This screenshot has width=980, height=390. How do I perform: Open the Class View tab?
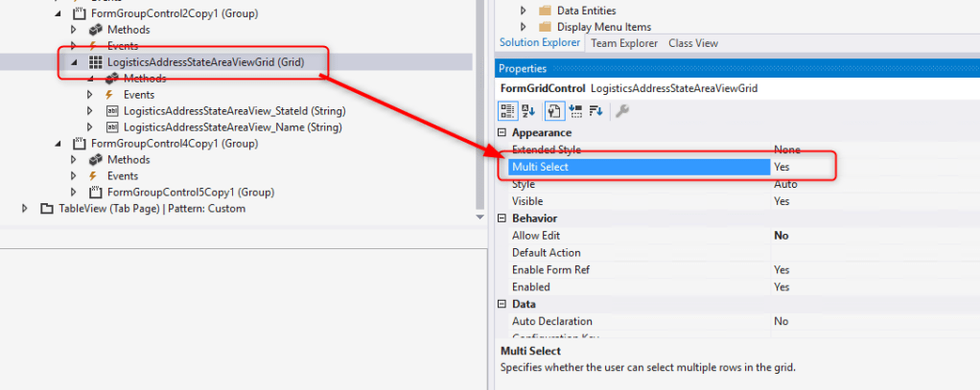[693, 43]
